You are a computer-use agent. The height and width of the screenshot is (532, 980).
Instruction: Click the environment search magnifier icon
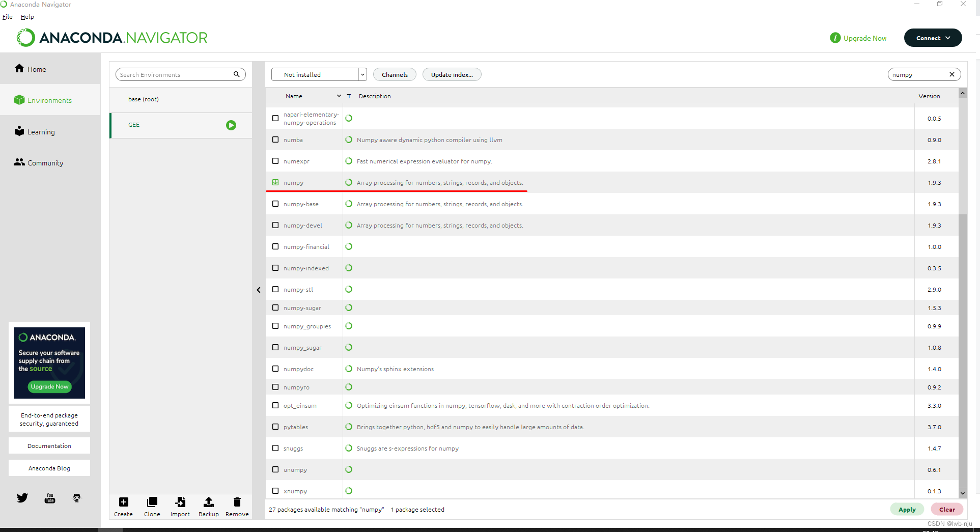(236, 74)
